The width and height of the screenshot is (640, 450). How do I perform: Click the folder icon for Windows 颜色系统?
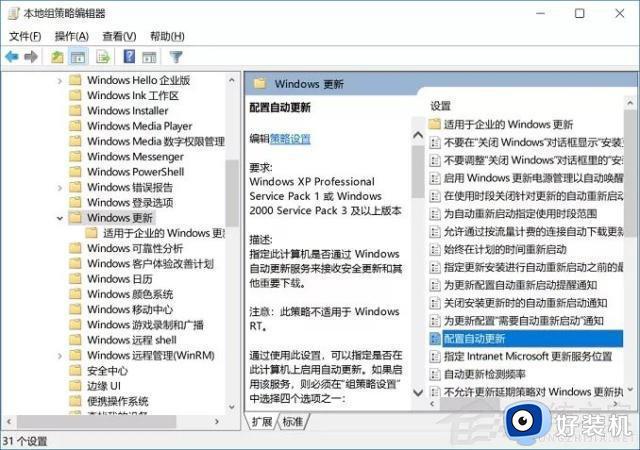75,294
